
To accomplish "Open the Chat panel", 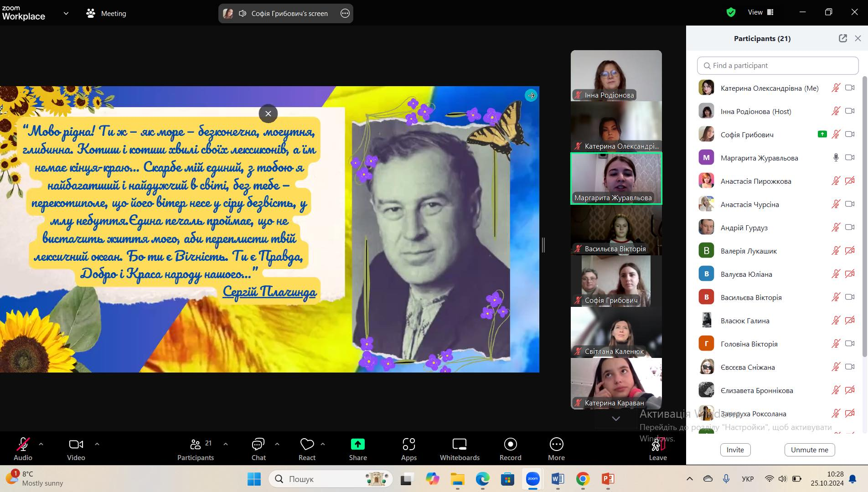I will pos(258,449).
